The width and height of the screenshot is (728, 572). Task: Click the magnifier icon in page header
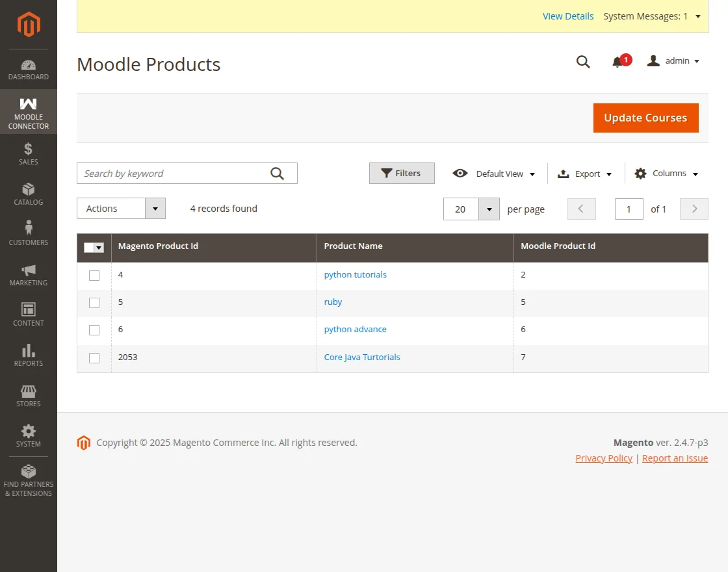point(583,62)
